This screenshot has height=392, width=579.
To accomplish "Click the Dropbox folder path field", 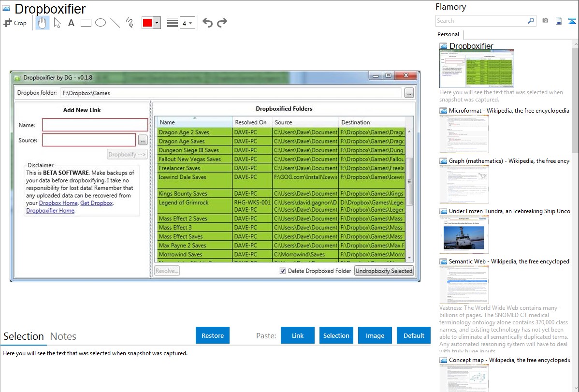I will [x=231, y=93].
